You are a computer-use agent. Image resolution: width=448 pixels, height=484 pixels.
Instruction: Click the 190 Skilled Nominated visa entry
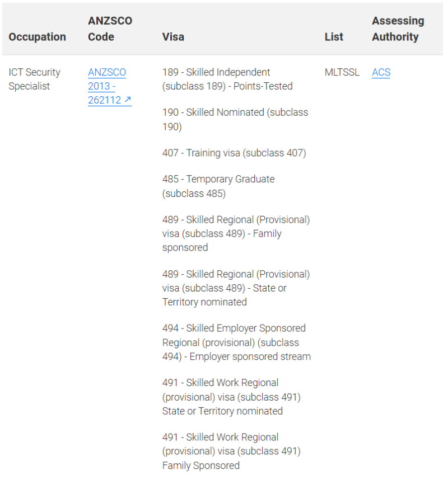[x=235, y=119]
